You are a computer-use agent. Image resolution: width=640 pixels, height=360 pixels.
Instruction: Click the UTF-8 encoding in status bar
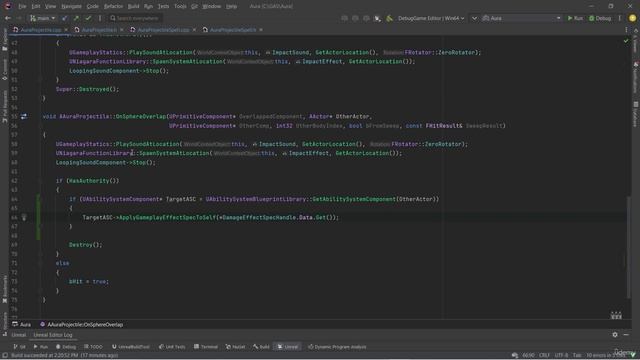(x=561, y=355)
